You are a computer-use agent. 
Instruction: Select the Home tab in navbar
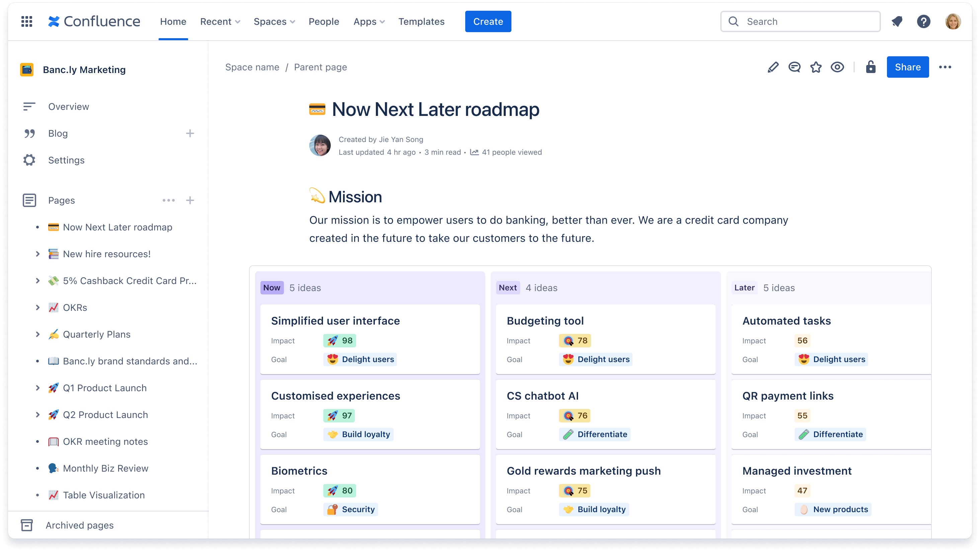click(173, 21)
